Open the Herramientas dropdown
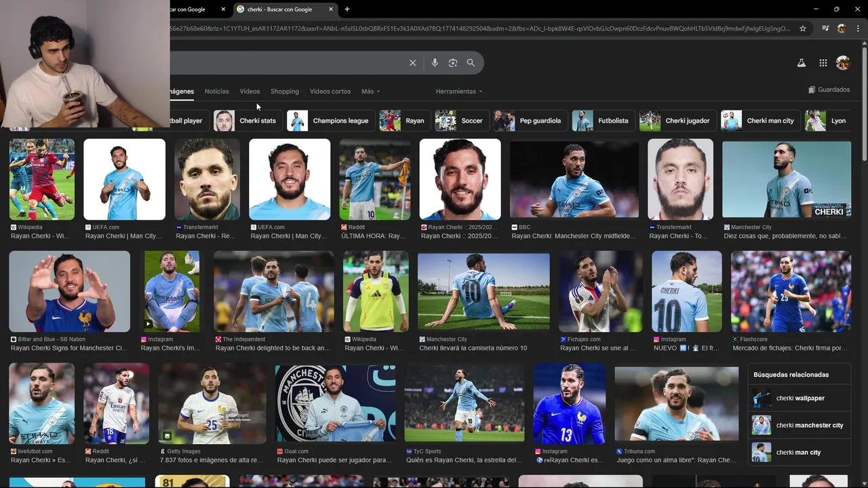 coord(459,91)
